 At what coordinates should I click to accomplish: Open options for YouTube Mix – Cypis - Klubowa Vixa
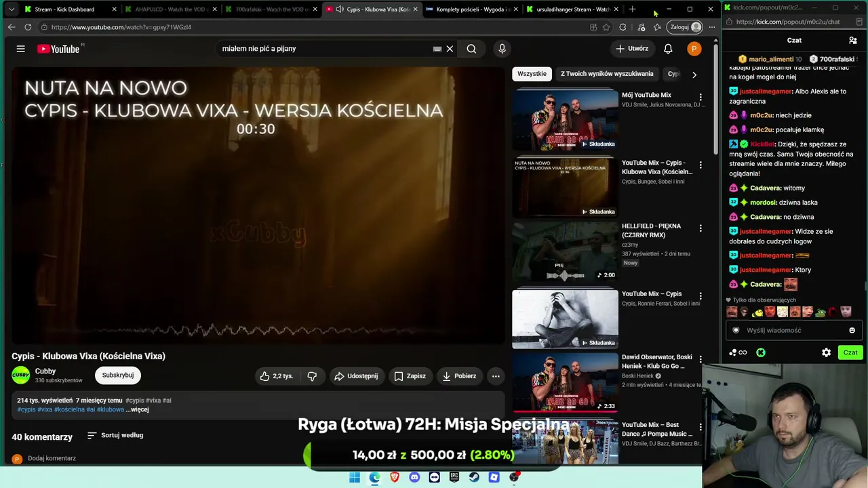(x=701, y=165)
